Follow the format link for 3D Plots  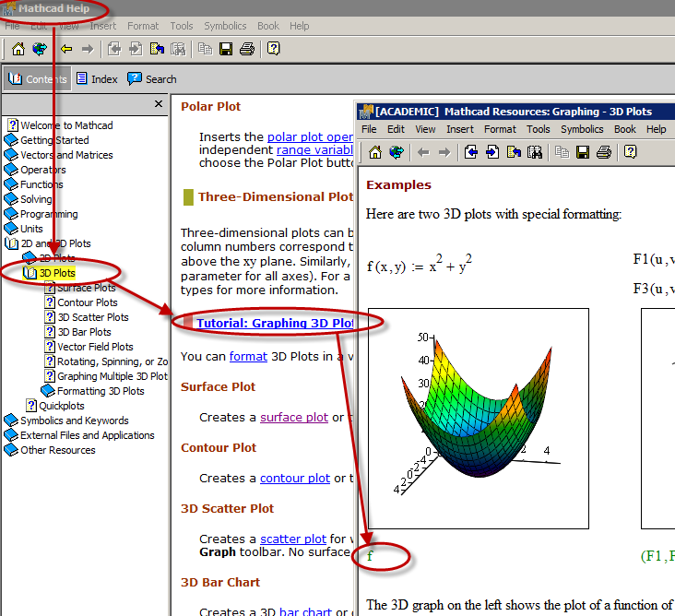click(248, 357)
